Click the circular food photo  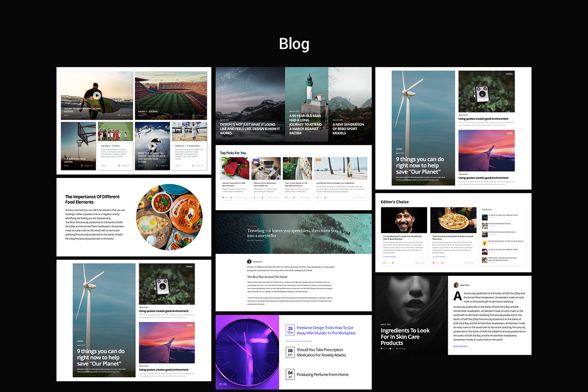169,217
